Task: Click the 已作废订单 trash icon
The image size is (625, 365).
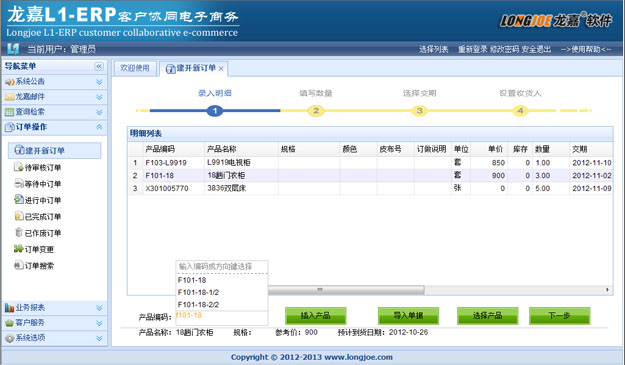Action: (18, 232)
